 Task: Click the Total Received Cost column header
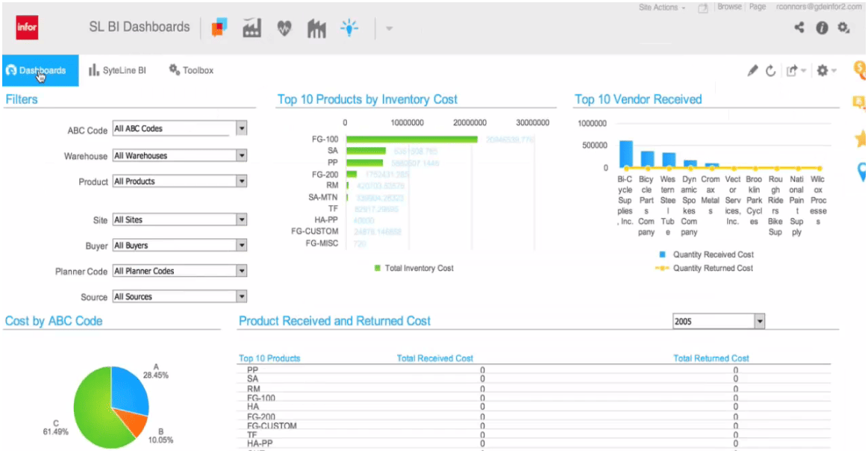[434, 358]
